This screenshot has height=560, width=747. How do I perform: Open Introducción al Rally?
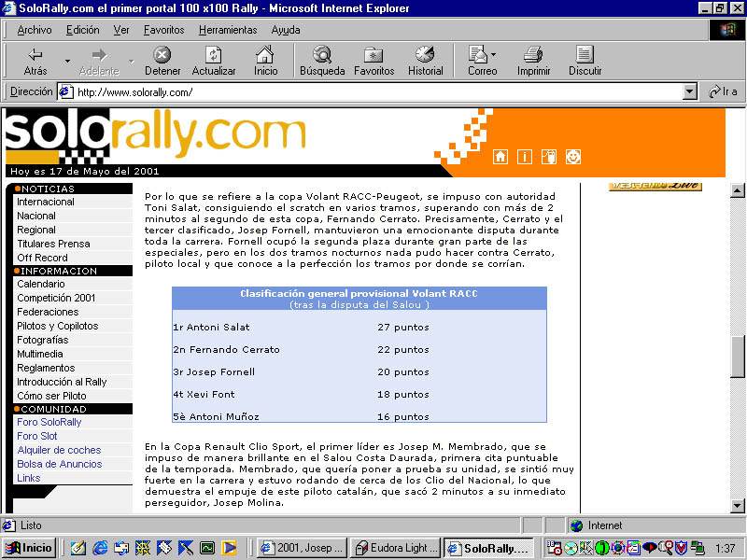[62, 382]
